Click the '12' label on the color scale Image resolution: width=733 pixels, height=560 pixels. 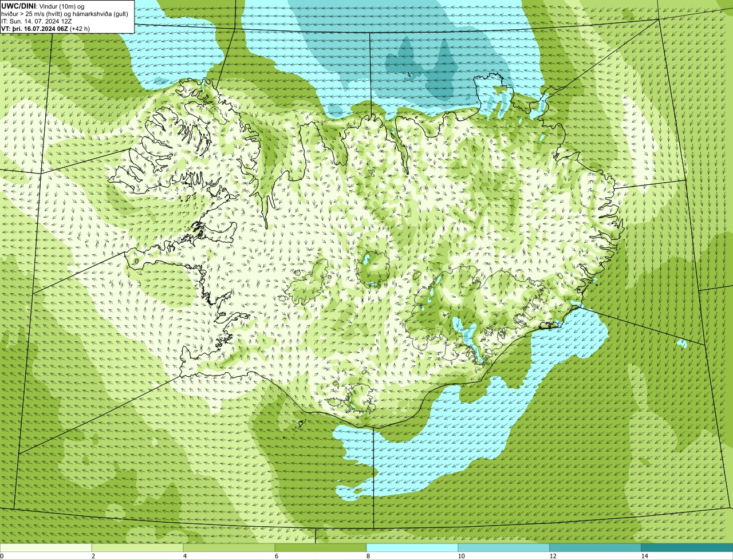coord(552,556)
